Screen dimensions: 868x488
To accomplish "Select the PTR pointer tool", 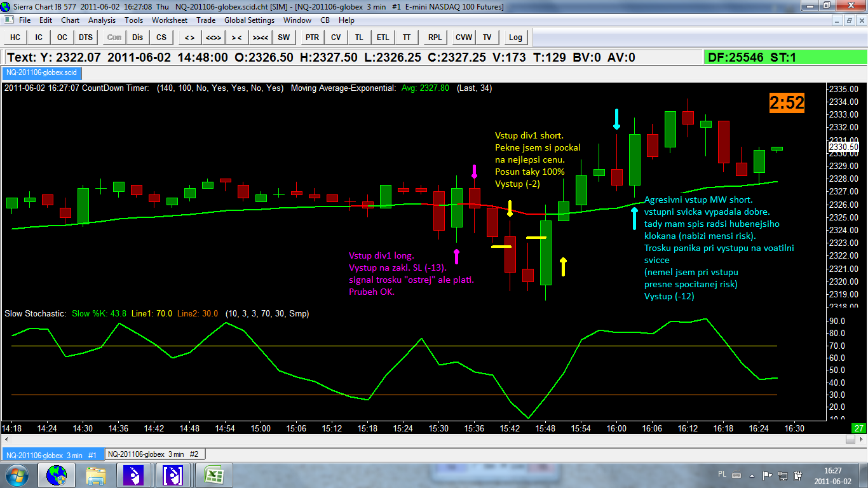I will (x=312, y=37).
